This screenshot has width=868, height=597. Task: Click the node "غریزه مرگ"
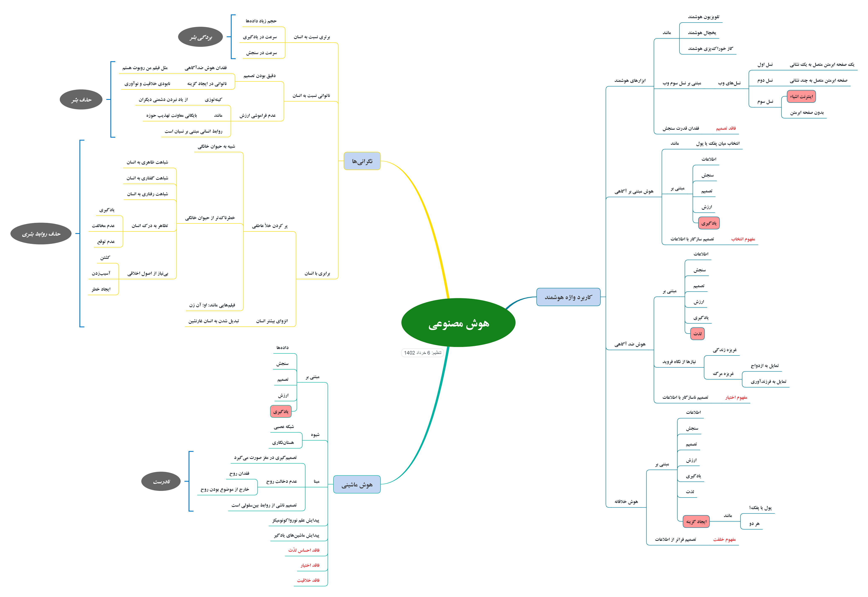tap(723, 374)
